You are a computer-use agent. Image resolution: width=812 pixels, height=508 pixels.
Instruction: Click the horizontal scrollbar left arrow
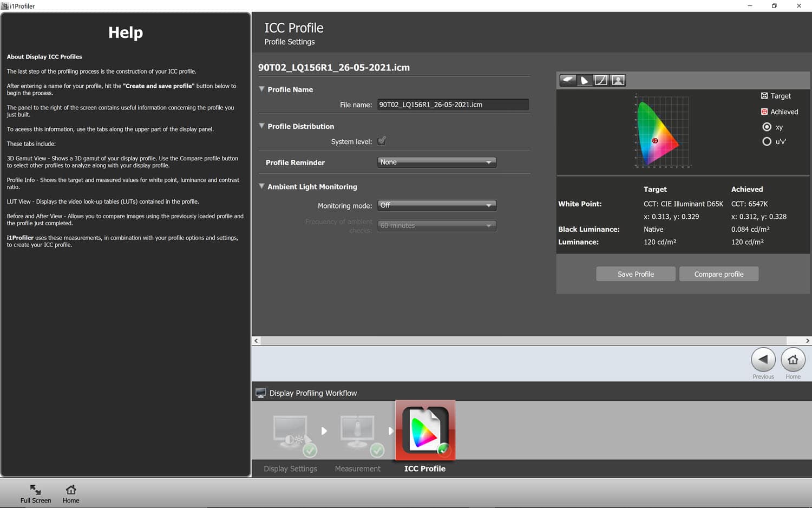click(x=256, y=341)
